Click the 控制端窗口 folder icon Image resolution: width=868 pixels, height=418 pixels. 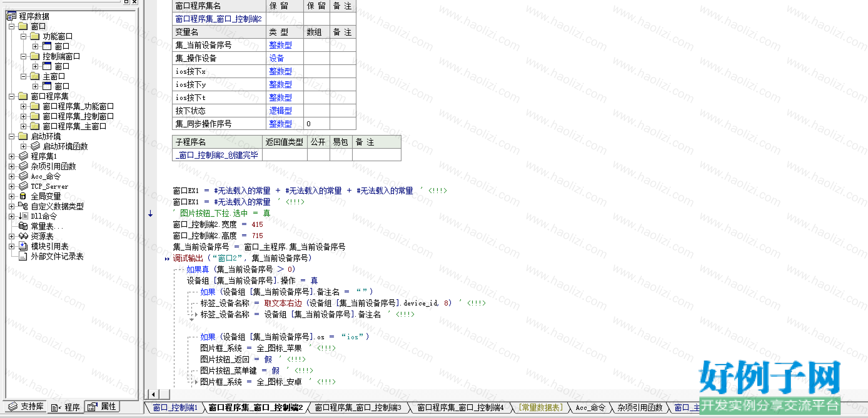click(x=35, y=56)
